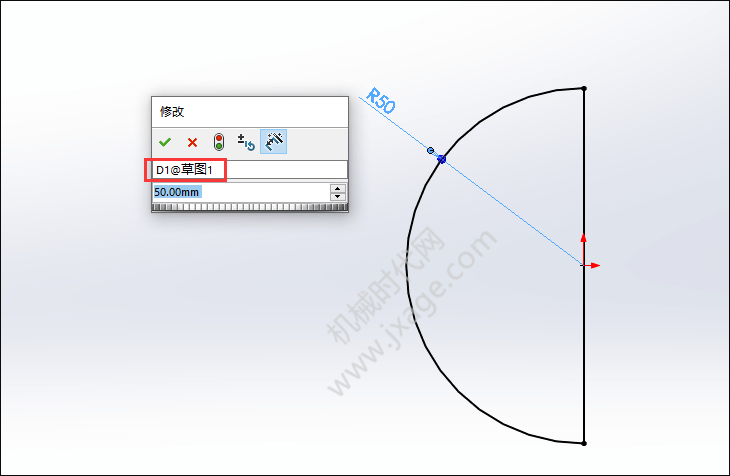Increase the dimension value with up arrow
Viewport: 730px width, 476px height.
pyautogui.click(x=338, y=188)
